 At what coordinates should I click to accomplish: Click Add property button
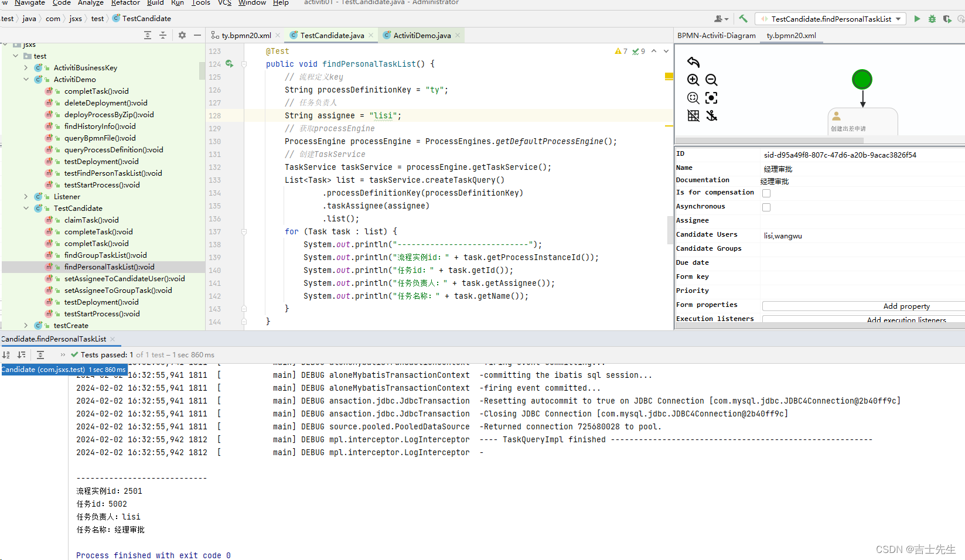tap(906, 306)
